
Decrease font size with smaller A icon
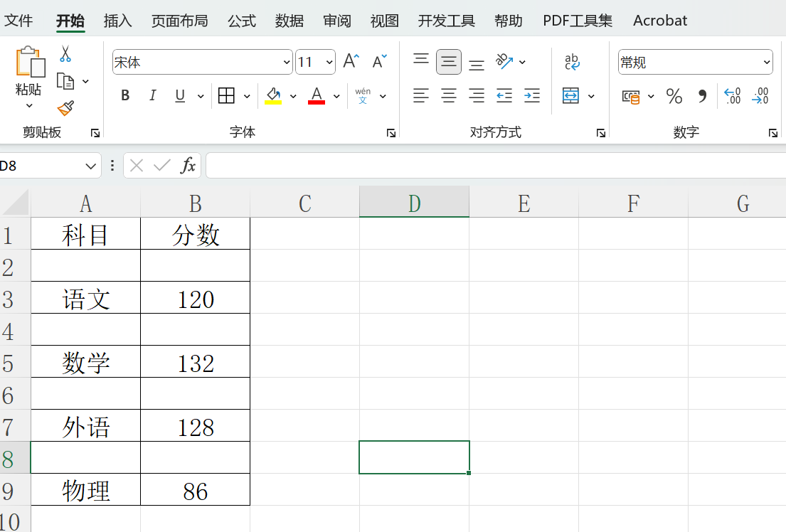coord(379,62)
